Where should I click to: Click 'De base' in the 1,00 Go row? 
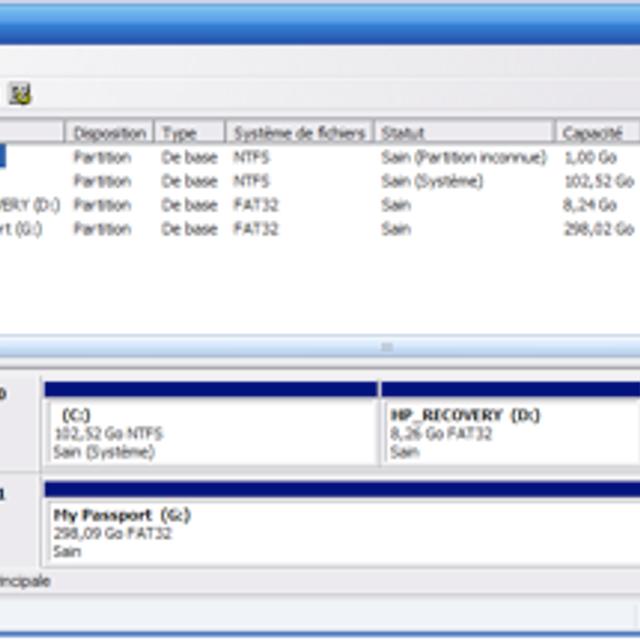(189, 157)
